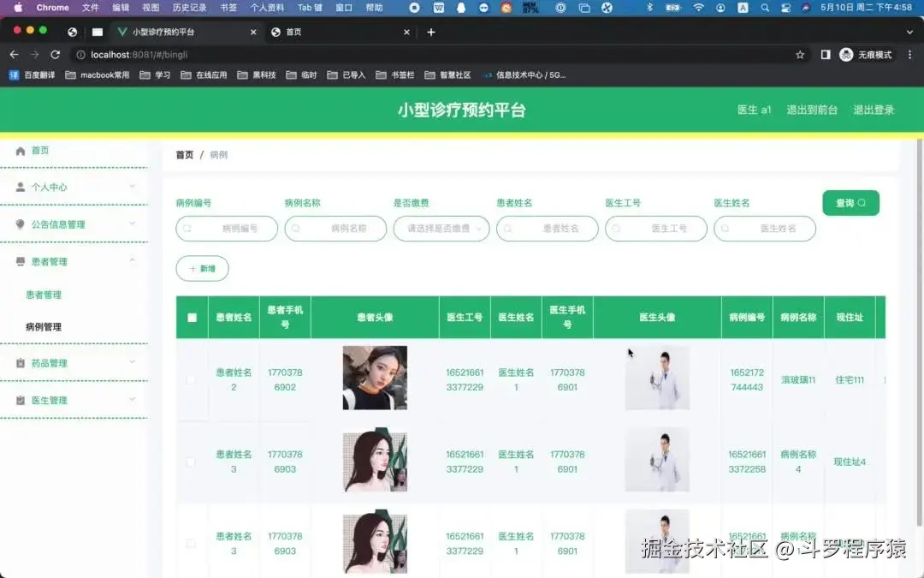Open the Wi-Fi status icon
Image resolution: width=924 pixels, height=578 pixels.
point(698,8)
